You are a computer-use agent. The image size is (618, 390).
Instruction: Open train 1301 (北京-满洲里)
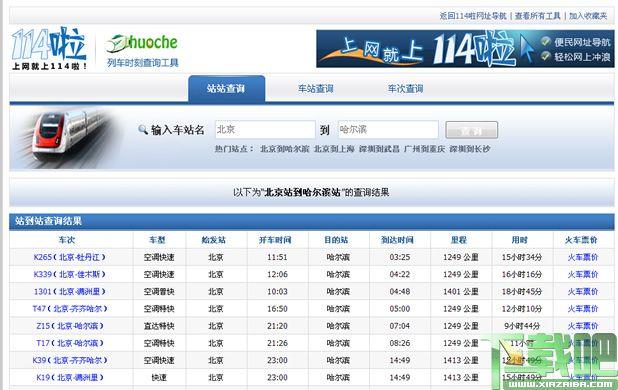[69, 292]
